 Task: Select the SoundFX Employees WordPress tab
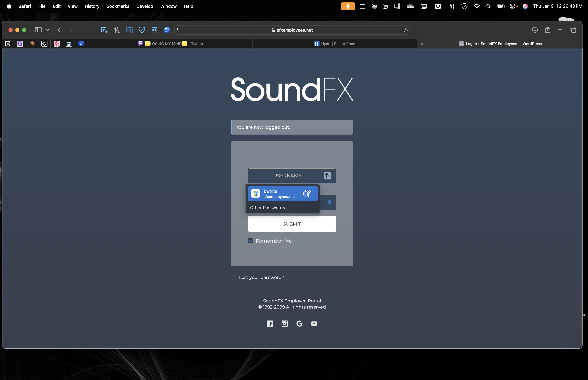tap(500, 44)
